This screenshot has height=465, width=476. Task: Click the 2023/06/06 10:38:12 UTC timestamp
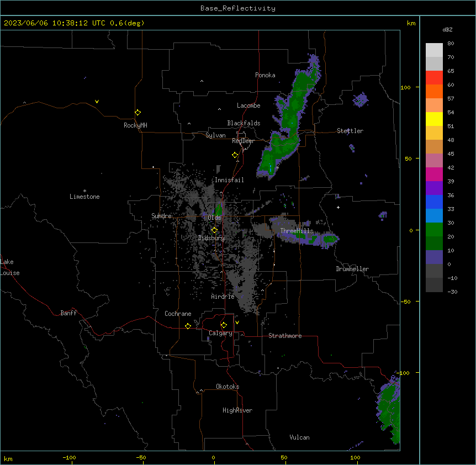(x=55, y=23)
